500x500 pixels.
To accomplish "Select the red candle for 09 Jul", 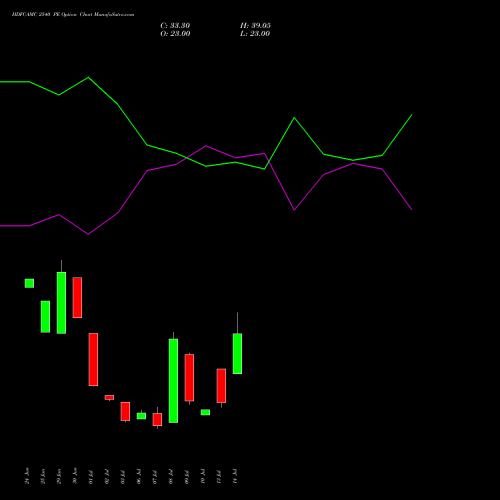I will (x=189, y=378).
